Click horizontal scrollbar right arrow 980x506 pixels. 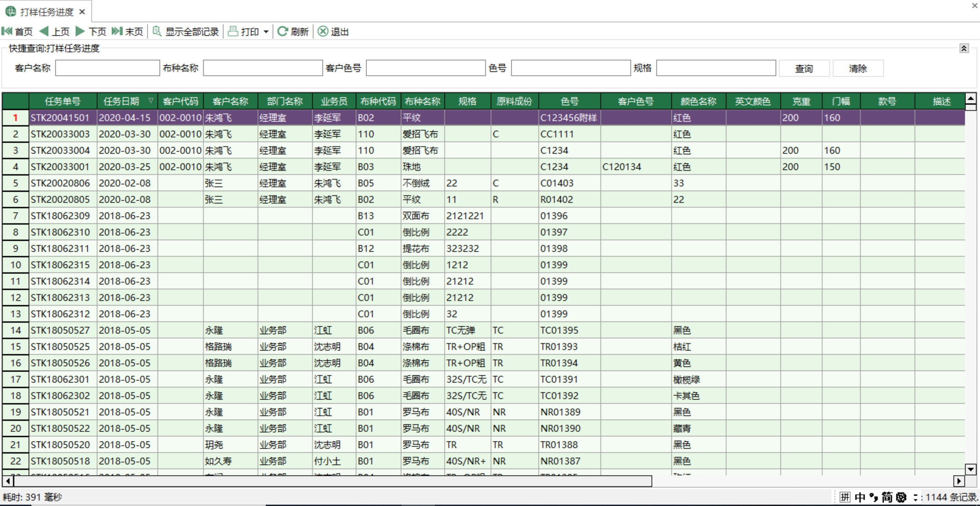[x=959, y=481]
